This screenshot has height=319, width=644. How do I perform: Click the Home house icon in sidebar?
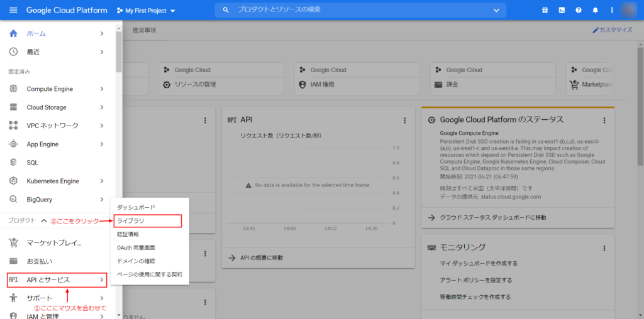(13, 34)
